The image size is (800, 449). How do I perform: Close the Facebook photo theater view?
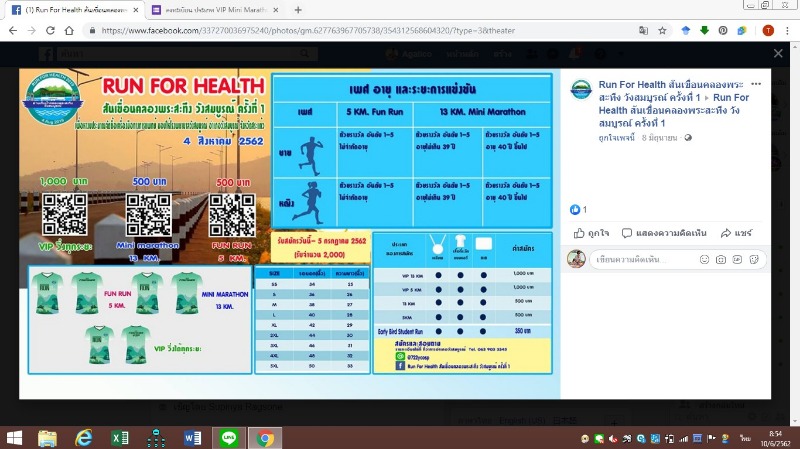coord(778,53)
